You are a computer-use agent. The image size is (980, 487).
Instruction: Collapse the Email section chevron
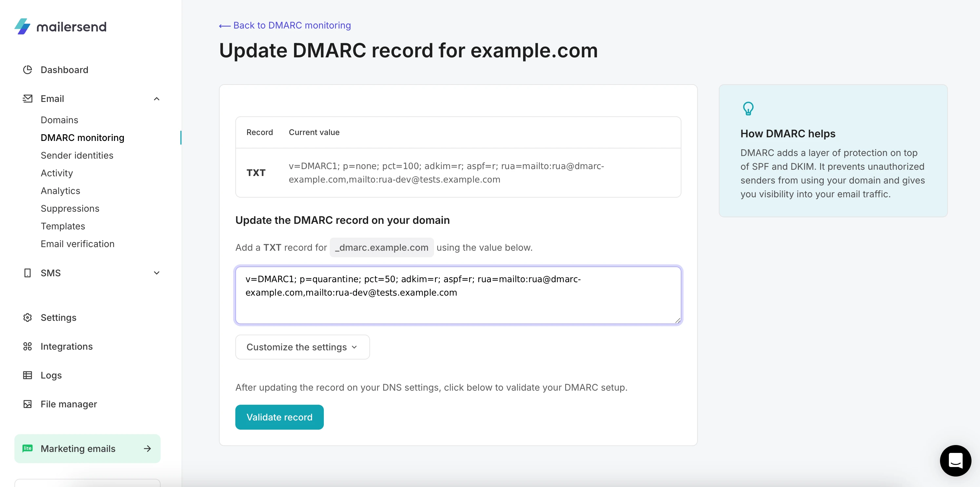coord(156,99)
